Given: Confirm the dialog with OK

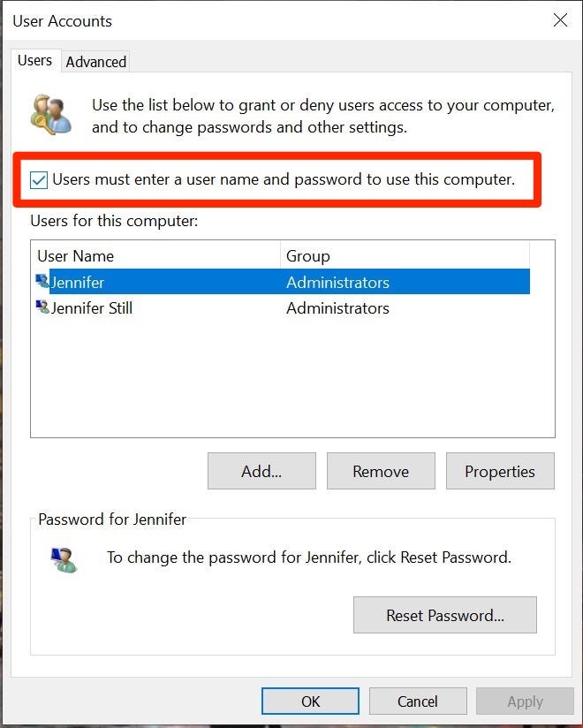Looking at the screenshot, I should (310, 701).
